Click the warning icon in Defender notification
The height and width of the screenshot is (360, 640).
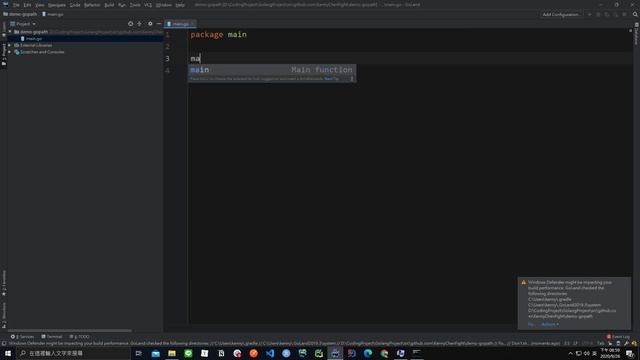click(524, 282)
